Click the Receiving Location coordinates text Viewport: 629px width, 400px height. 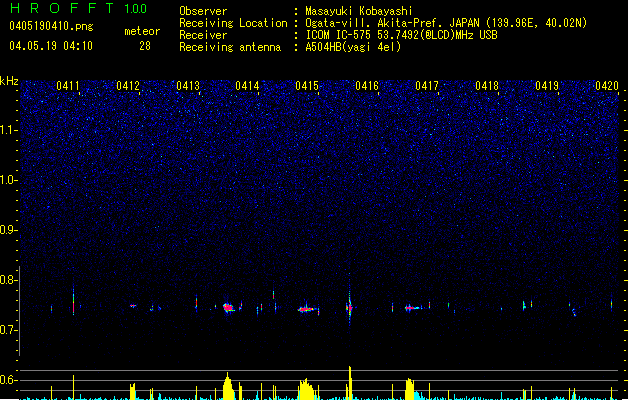click(446, 23)
